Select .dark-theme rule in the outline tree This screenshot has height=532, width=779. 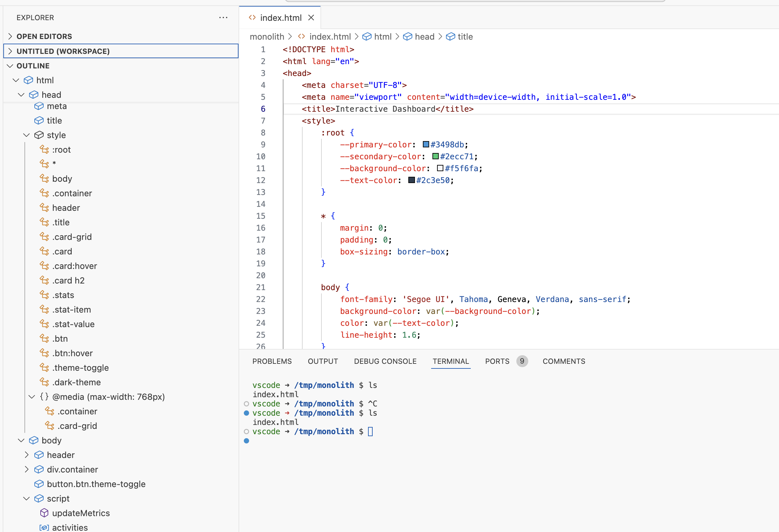[x=76, y=382]
